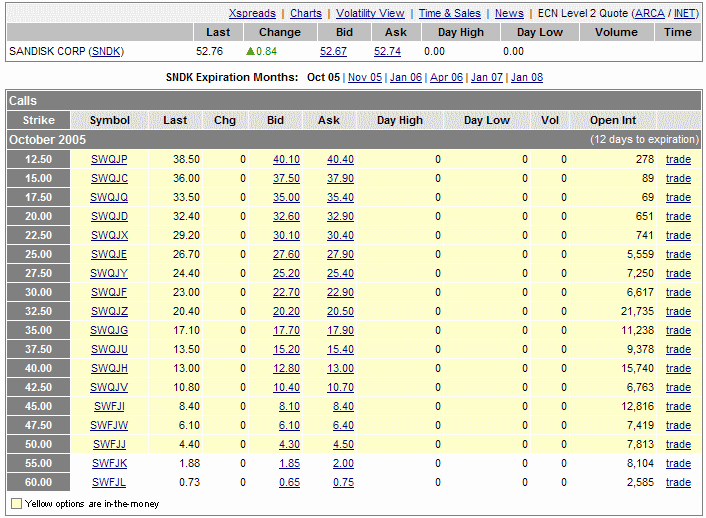Click the 37.50 strike cell

38,349
